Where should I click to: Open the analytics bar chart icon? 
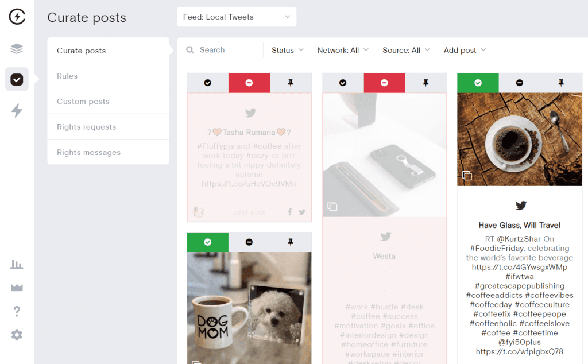coord(17,264)
